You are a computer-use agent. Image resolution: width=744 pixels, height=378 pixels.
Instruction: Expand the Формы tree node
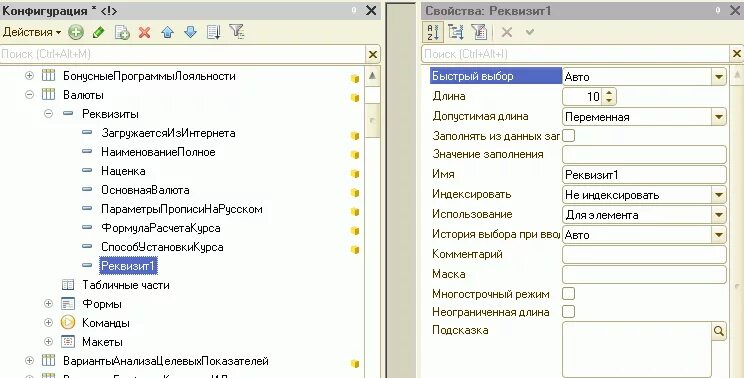tap(48, 304)
